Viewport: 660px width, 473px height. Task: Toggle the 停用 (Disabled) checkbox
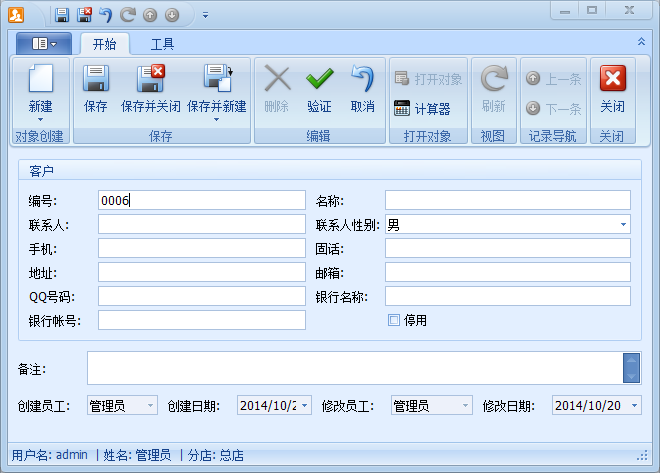[x=394, y=321]
